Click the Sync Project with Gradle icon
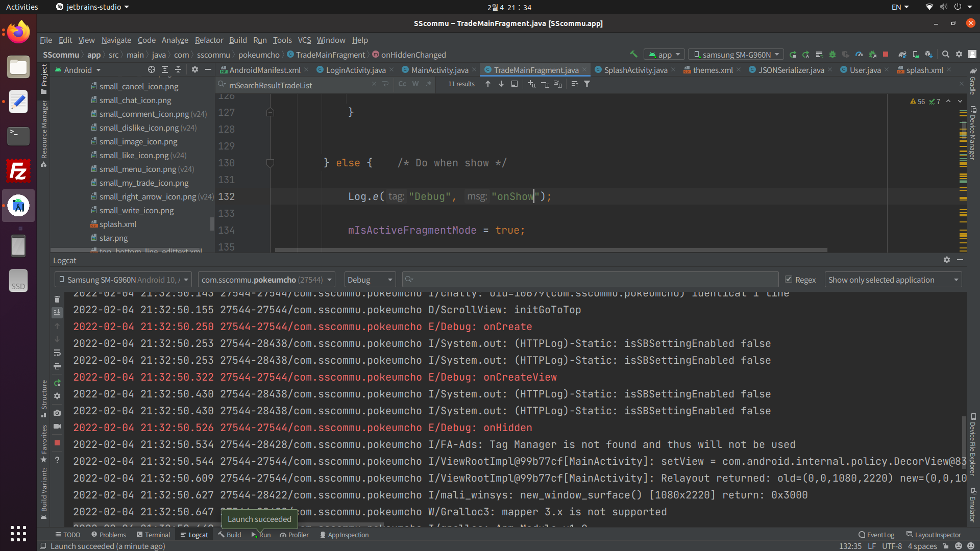Screen dimensions: 980x551 click(x=902, y=54)
